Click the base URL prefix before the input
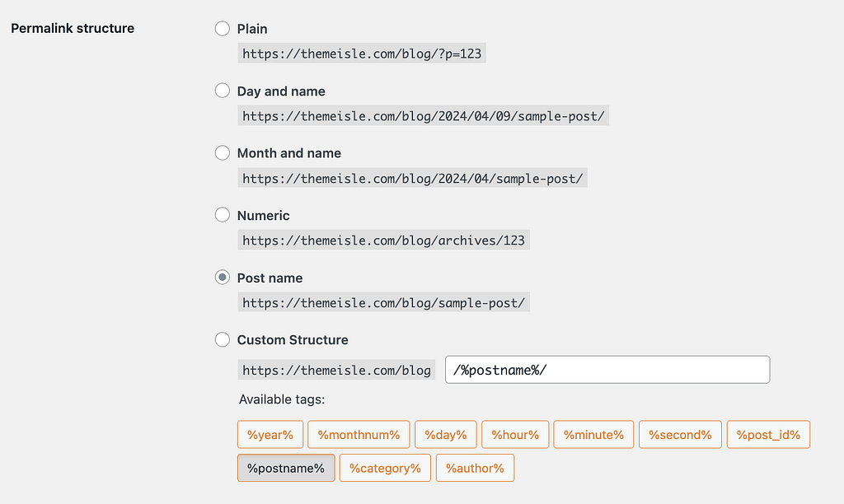 point(336,371)
